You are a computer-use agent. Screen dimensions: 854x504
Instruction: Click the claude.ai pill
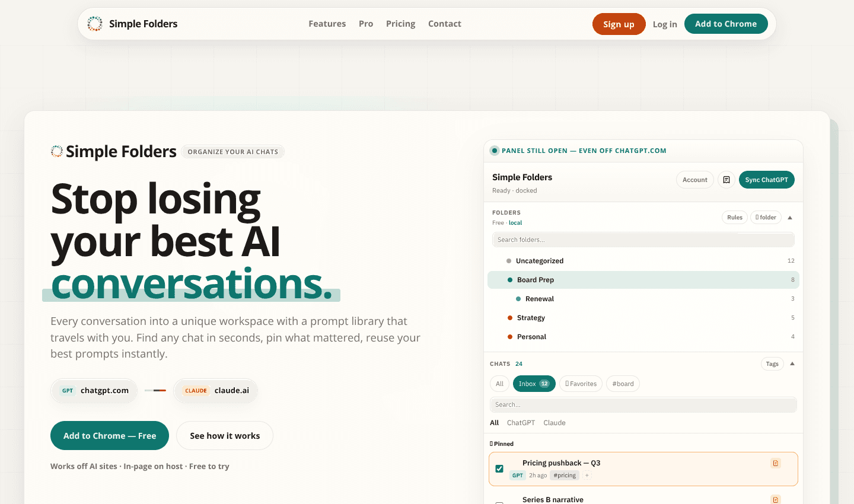216,391
